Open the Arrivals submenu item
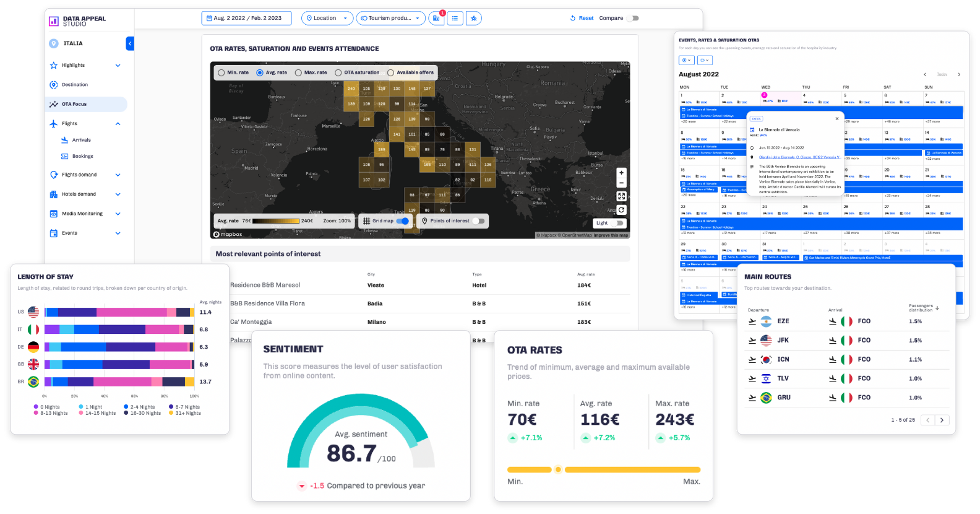Viewport: 980px width, 514px height. pos(82,140)
